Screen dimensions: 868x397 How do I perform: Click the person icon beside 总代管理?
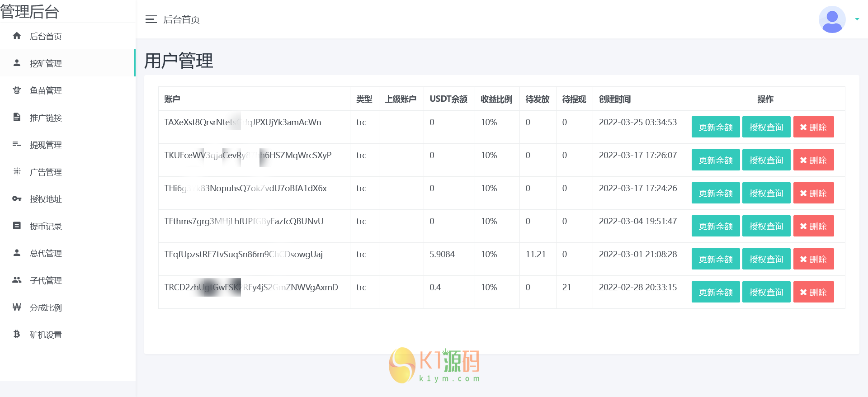pos(17,253)
